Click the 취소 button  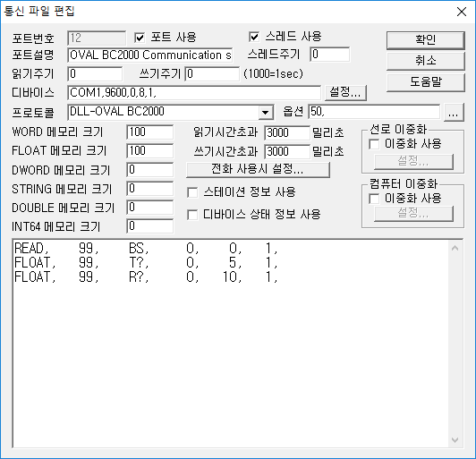tap(426, 61)
